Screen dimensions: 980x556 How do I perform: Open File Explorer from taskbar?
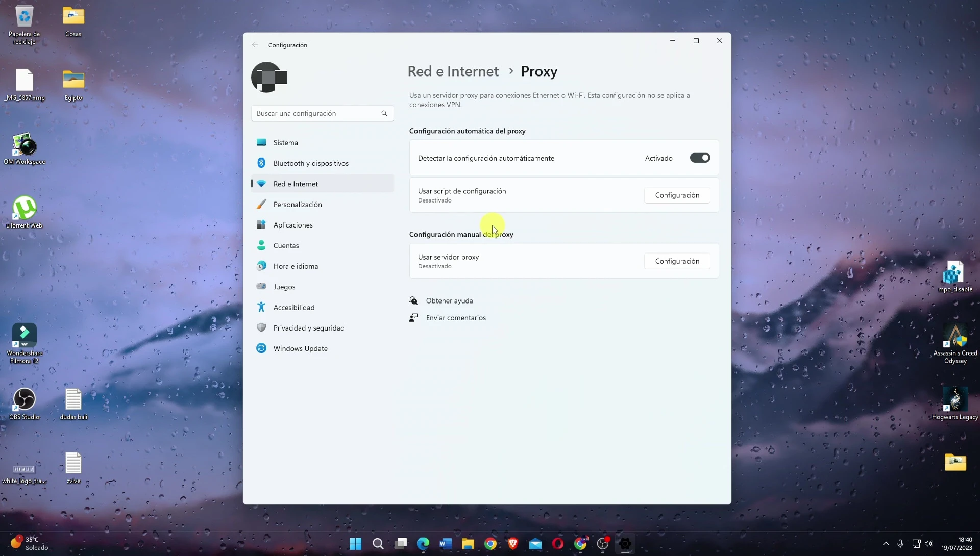(468, 544)
